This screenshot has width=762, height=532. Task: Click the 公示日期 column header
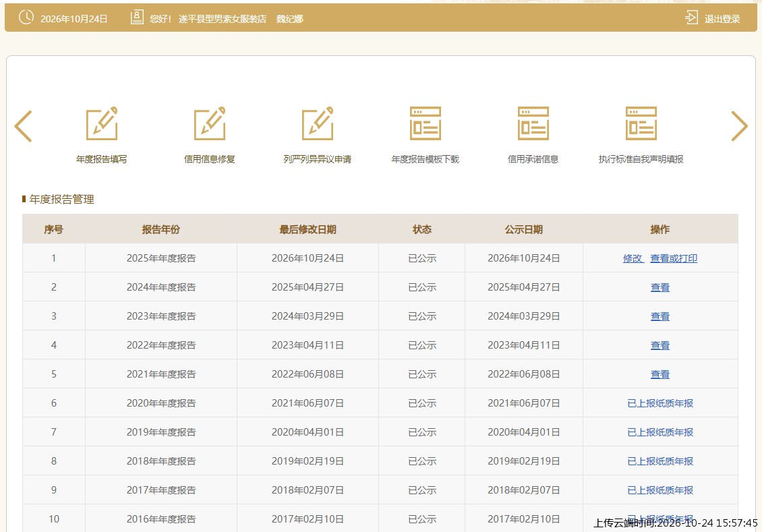pyautogui.click(x=523, y=229)
